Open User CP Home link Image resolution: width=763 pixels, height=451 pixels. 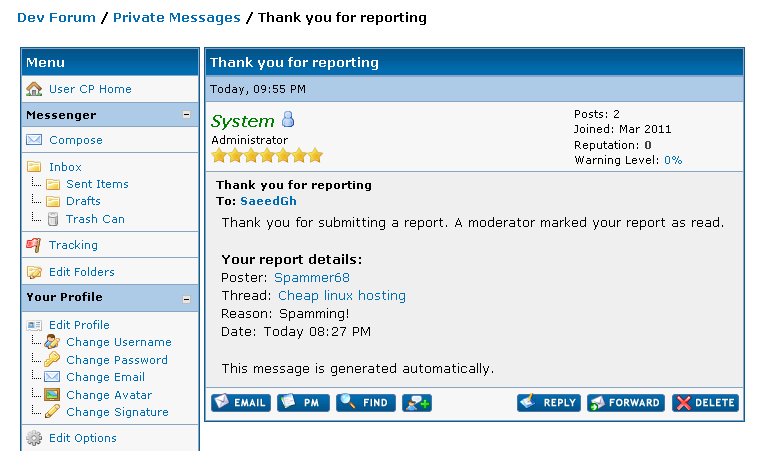(x=90, y=89)
